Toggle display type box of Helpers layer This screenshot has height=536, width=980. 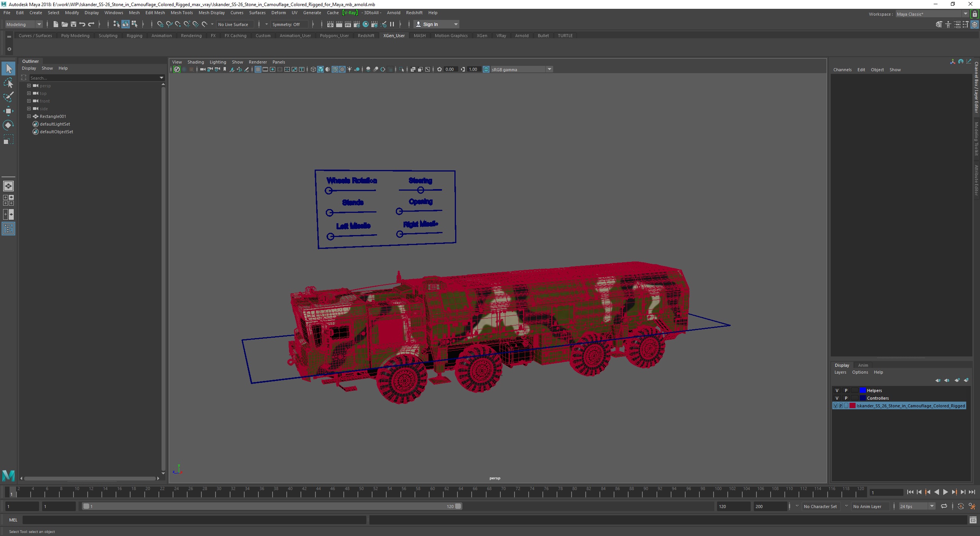tap(855, 391)
